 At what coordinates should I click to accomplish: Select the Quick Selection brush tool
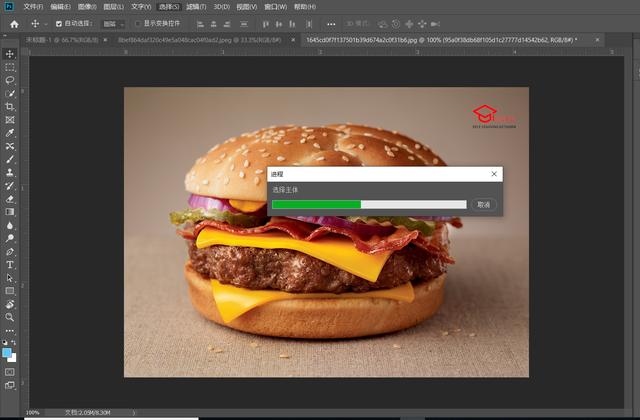(10, 93)
